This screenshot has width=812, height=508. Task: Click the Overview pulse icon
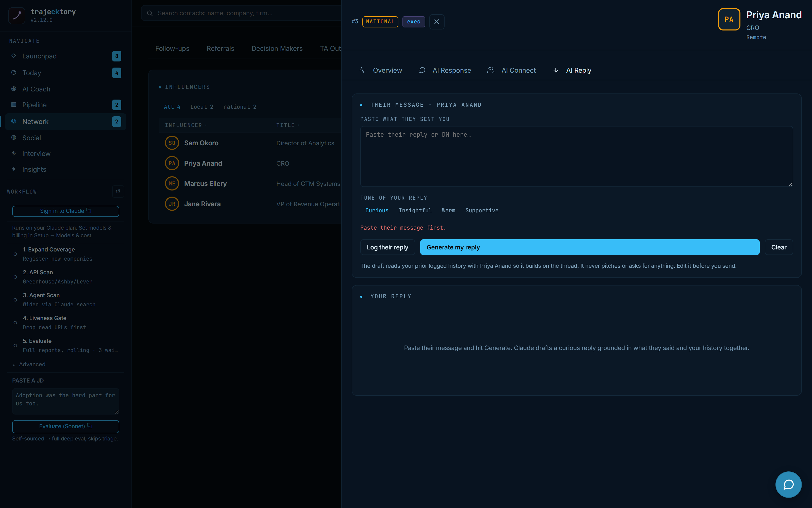tap(362, 70)
